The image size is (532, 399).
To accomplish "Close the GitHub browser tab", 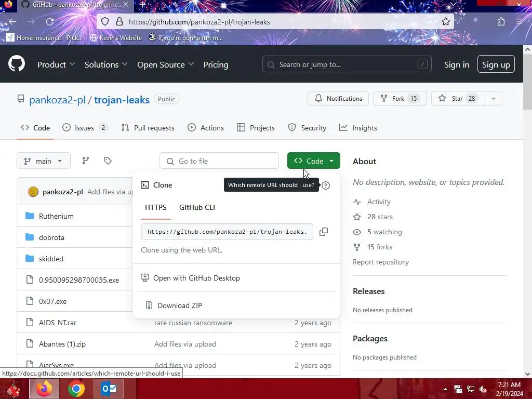I will pos(126,5).
